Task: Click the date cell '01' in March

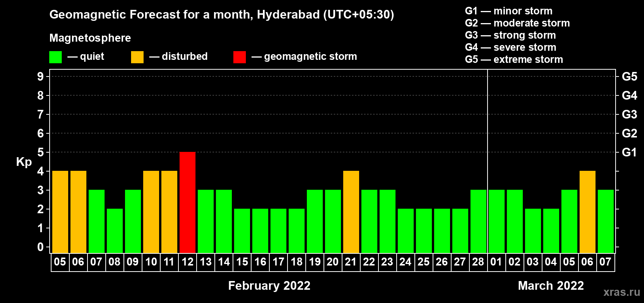Action: click(497, 262)
